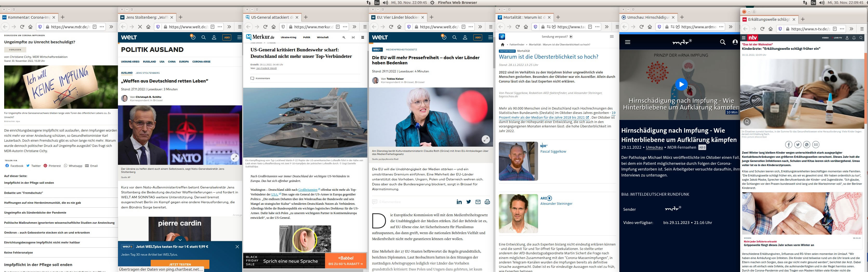Print the EU Pressefreiheit WELT article
868x272 pixels.
[487, 202]
